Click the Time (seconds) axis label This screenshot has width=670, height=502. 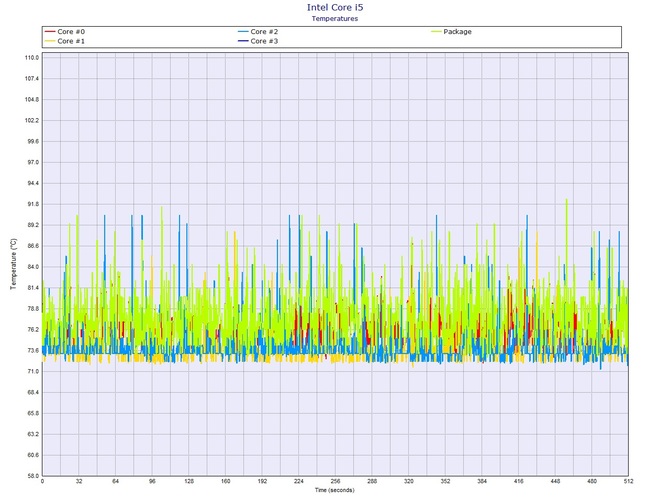pyautogui.click(x=334, y=491)
